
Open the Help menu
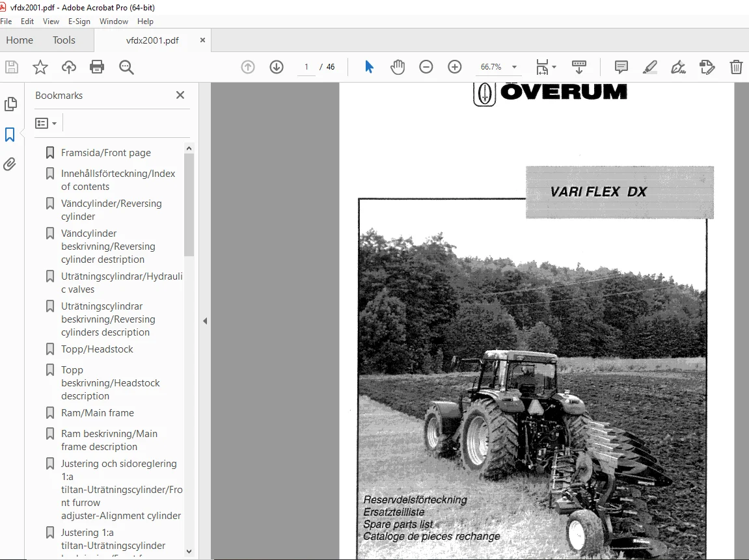click(x=145, y=21)
